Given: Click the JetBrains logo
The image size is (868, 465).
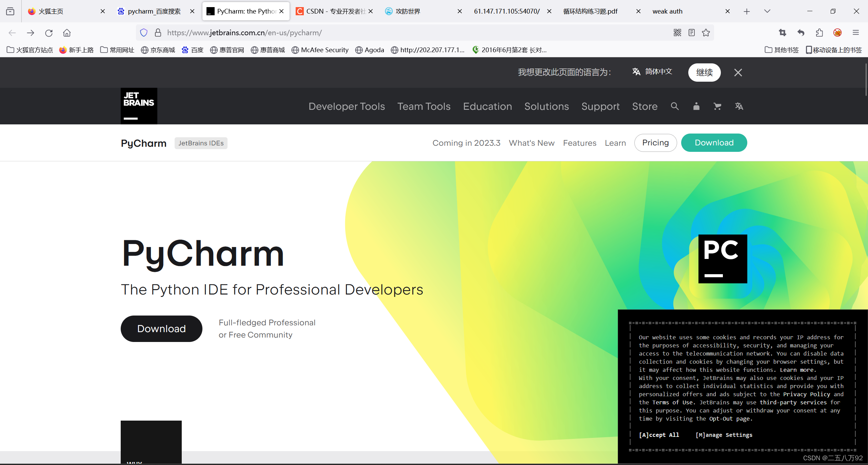Looking at the screenshot, I should tap(139, 106).
